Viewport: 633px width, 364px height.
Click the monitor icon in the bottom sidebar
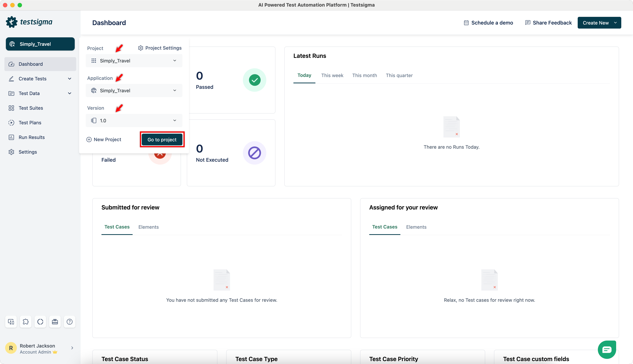[11, 322]
